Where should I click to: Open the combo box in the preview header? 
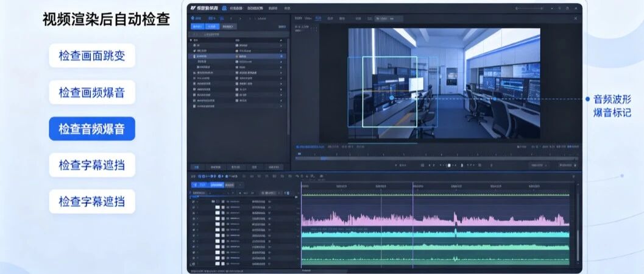388,18
